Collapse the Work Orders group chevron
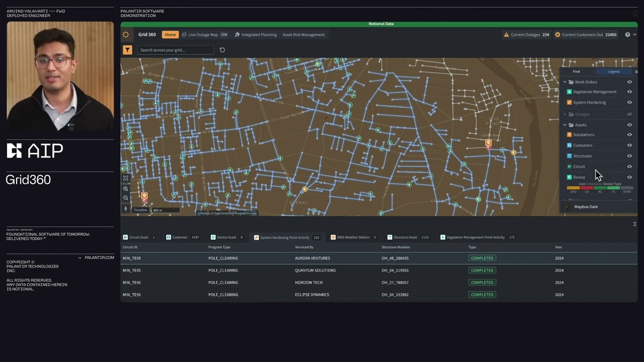 point(565,82)
